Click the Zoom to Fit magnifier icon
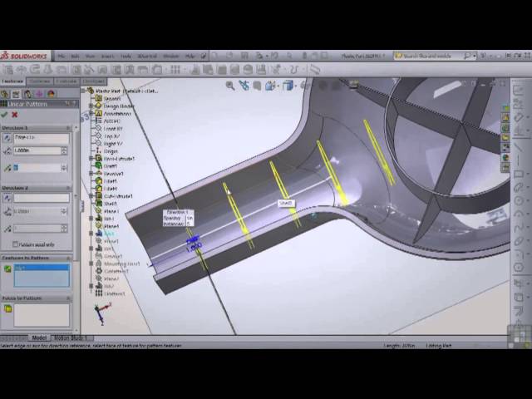The width and height of the screenshot is (532, 399). point(230,86)
